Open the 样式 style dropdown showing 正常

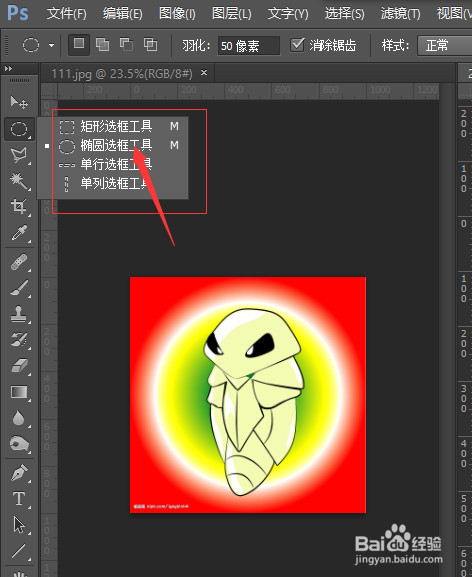(444, 46)
